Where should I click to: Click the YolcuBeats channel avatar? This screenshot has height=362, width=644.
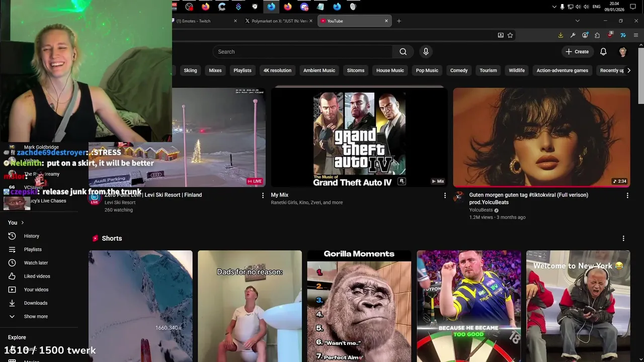point(459,197)
